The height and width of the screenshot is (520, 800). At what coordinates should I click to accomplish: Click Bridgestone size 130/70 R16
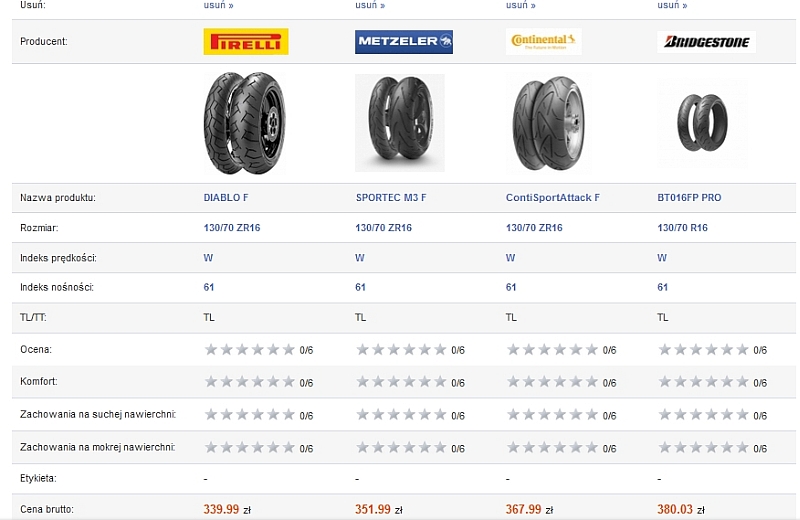coord(682,228)
